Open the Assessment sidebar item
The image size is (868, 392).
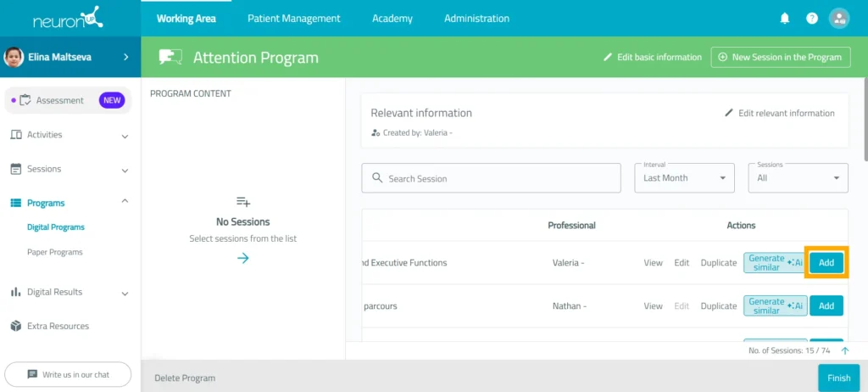coord(68,100)
